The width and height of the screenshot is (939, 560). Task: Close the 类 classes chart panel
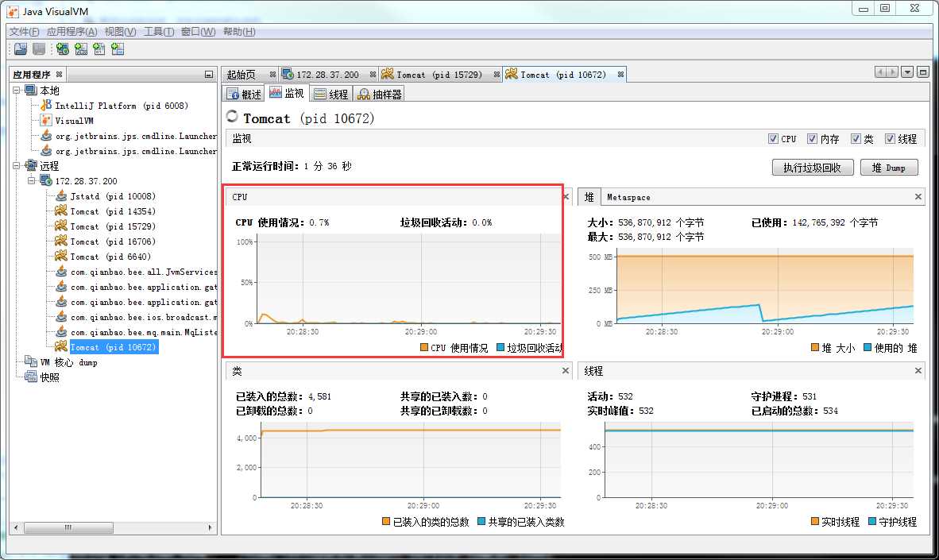pyautogui.click(x=566, y=371)
